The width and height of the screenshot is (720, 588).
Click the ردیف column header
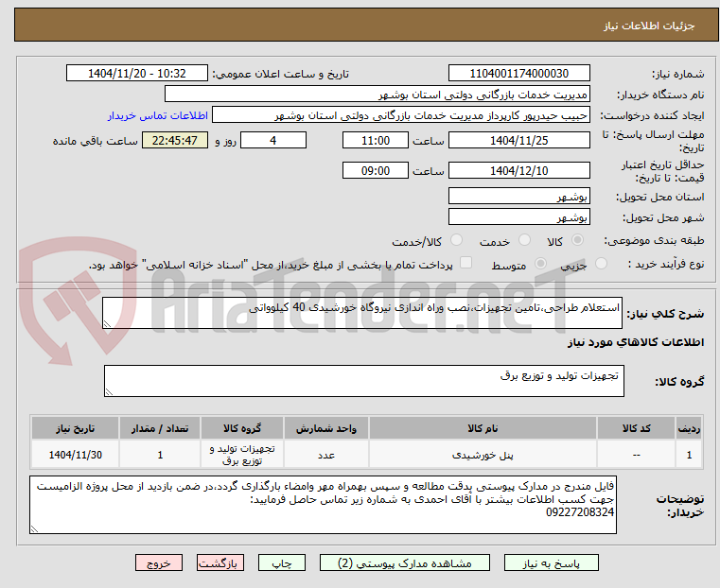click(x=689, y=428)
